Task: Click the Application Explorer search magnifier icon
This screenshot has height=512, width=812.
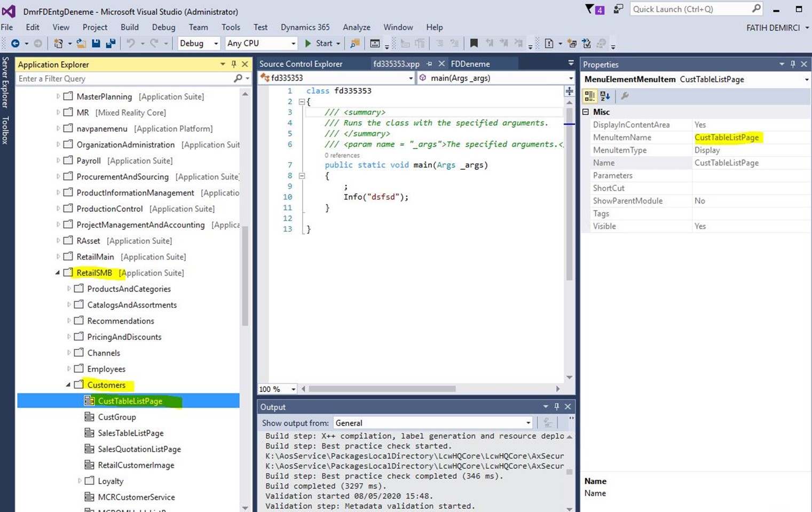Action: tap(238, 78)
